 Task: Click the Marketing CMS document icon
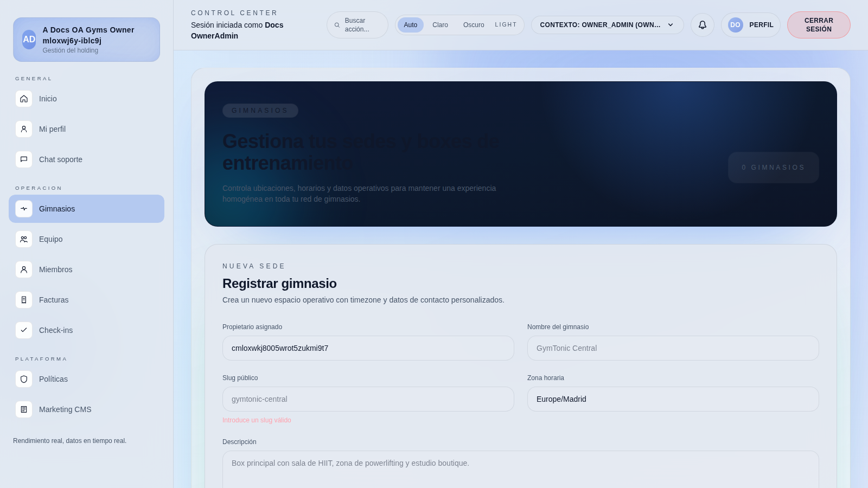(x=24, y=409)
